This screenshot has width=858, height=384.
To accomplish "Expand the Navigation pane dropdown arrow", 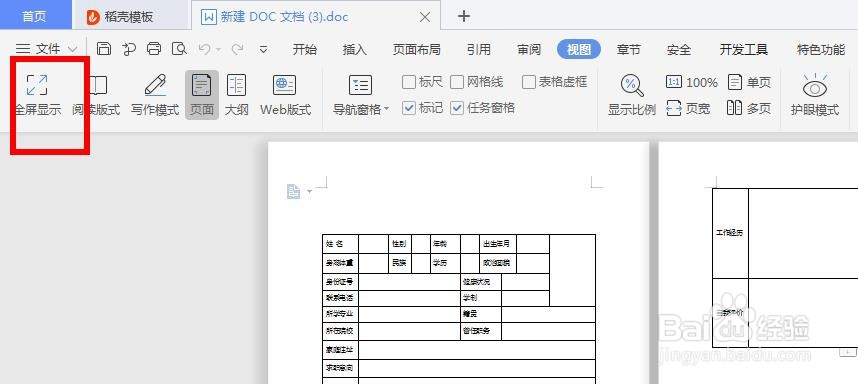I will [x=386, y=109].
